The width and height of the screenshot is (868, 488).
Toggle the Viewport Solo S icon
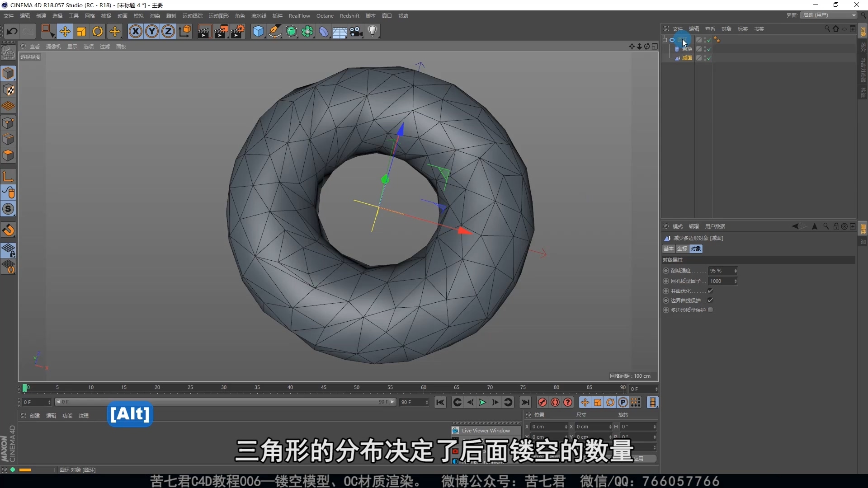pyautogui.click(x=8, y=209)
